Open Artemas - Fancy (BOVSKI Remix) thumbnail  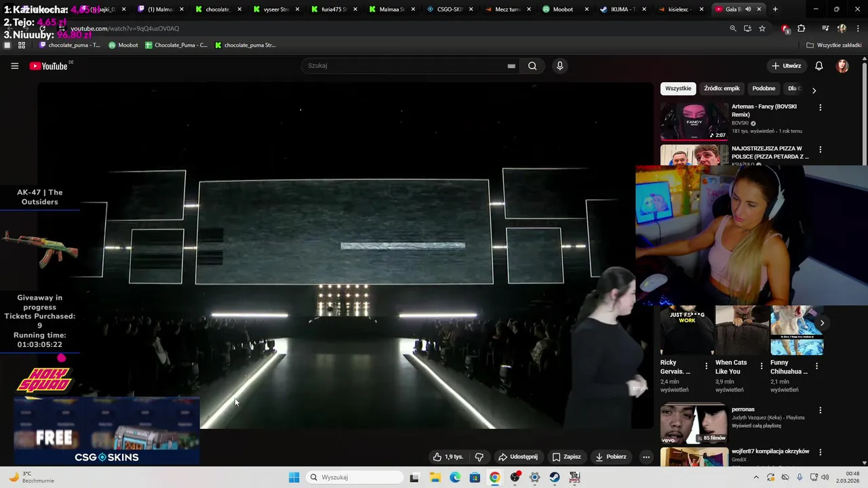pyautogui.click(x=694, y=121)
